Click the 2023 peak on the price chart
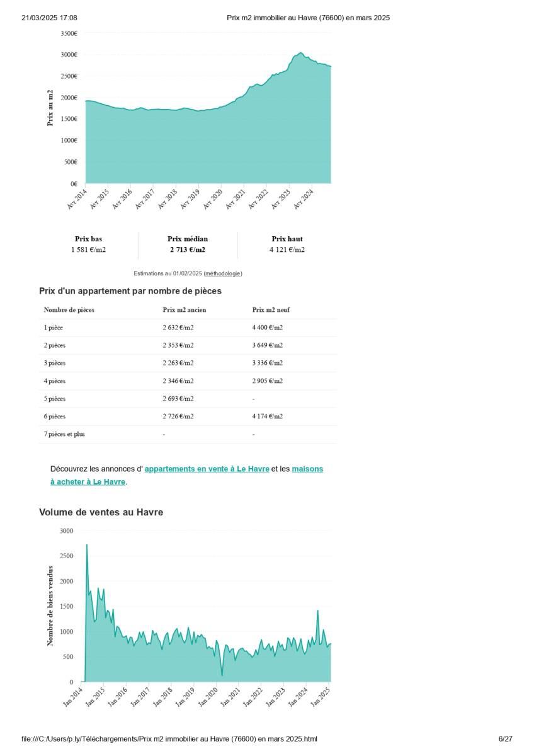Screen dimensions: 534x756 pyautogui.click(x=300, y=53)
